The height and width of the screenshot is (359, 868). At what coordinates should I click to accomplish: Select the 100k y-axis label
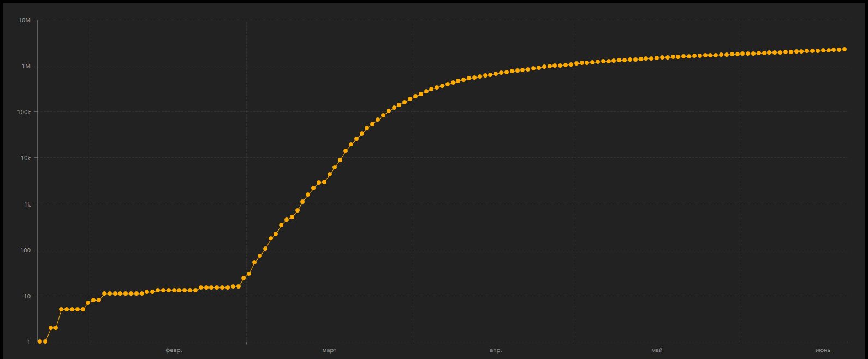24,112
